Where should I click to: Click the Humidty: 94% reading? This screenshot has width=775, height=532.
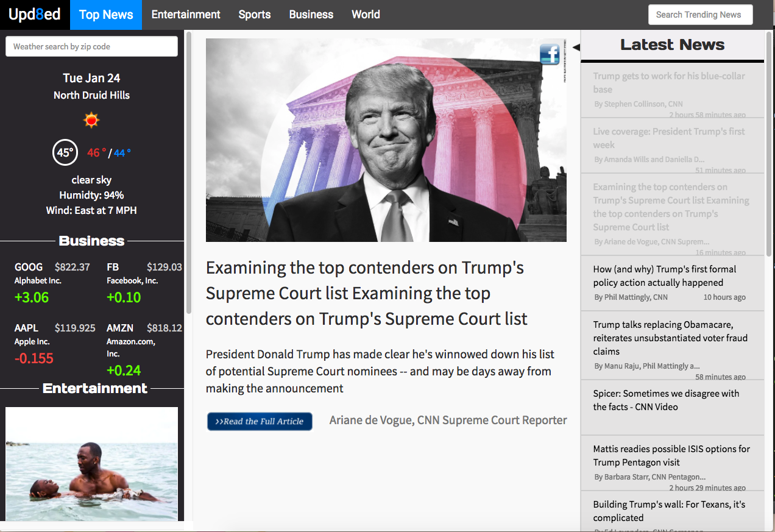[x=91, y=195]
